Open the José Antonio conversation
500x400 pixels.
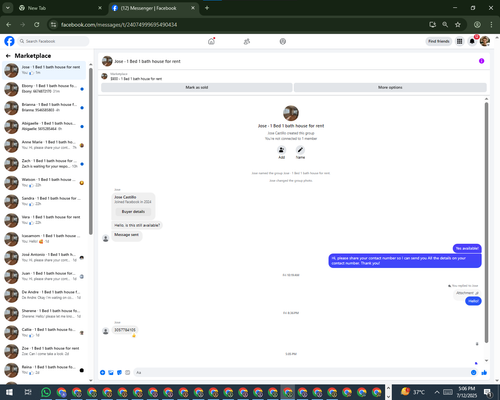[44, 257]
